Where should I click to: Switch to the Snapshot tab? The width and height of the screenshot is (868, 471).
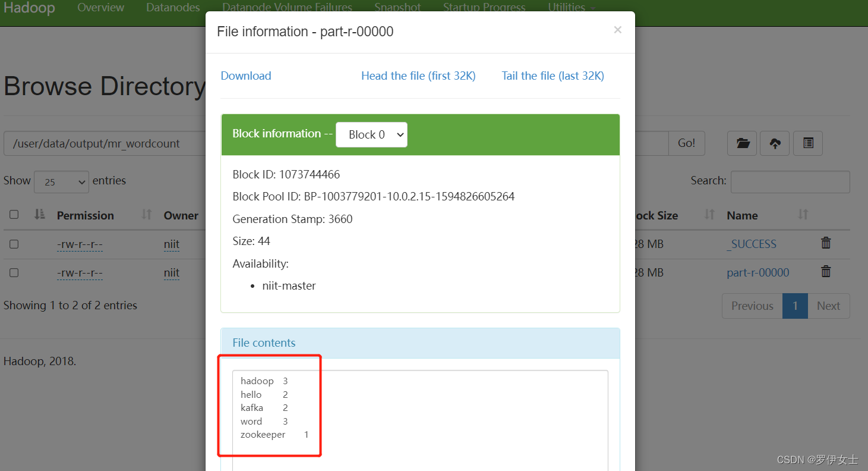[x=397, y=8]
